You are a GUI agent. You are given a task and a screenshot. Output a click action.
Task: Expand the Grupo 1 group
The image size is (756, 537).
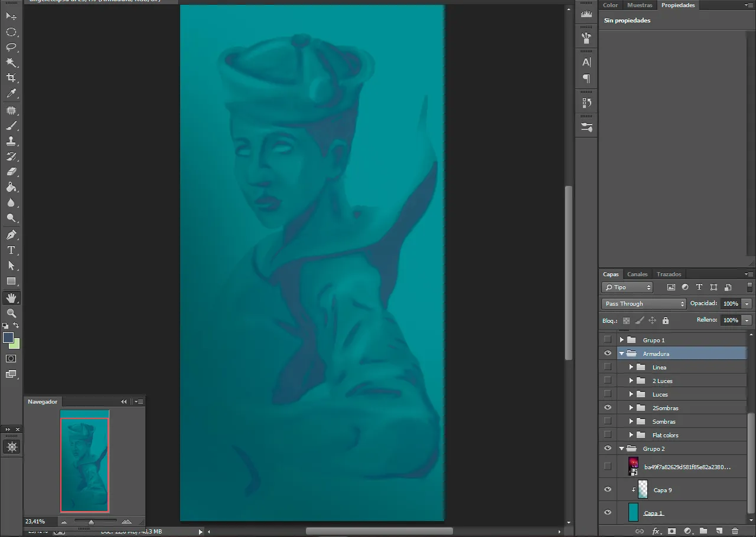(621, 340)
